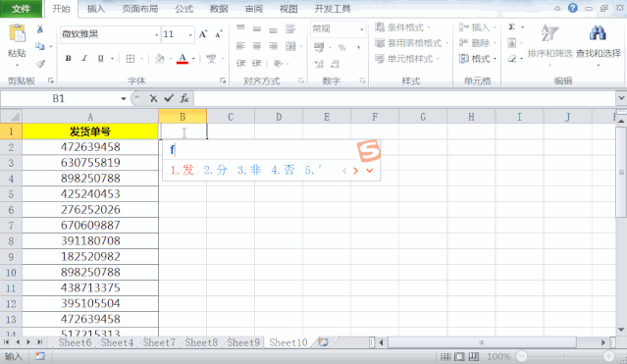Viewport: 627px width, 364px height.
Task: Select the Format Painter brush icon
Action: [x=40, y=64]
